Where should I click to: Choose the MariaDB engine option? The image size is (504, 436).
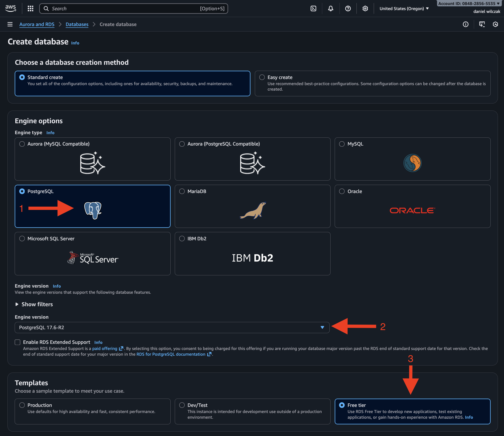182,191
